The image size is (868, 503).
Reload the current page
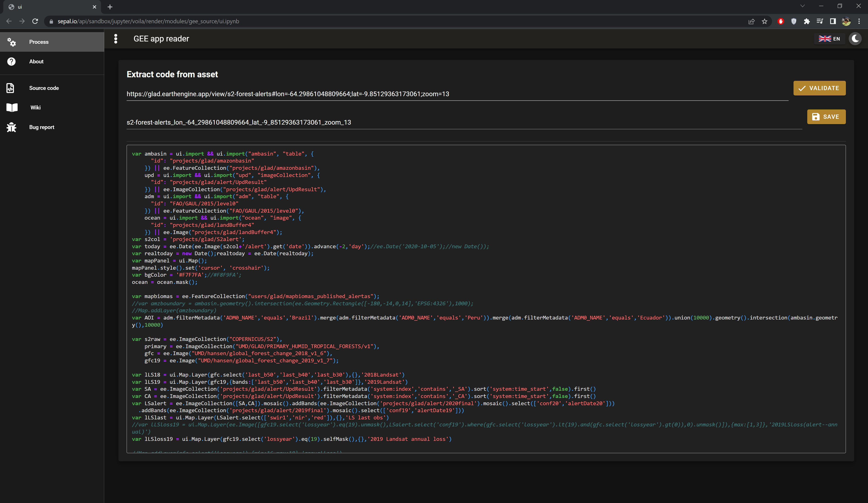pyautogui.click(x=35, y=21)
